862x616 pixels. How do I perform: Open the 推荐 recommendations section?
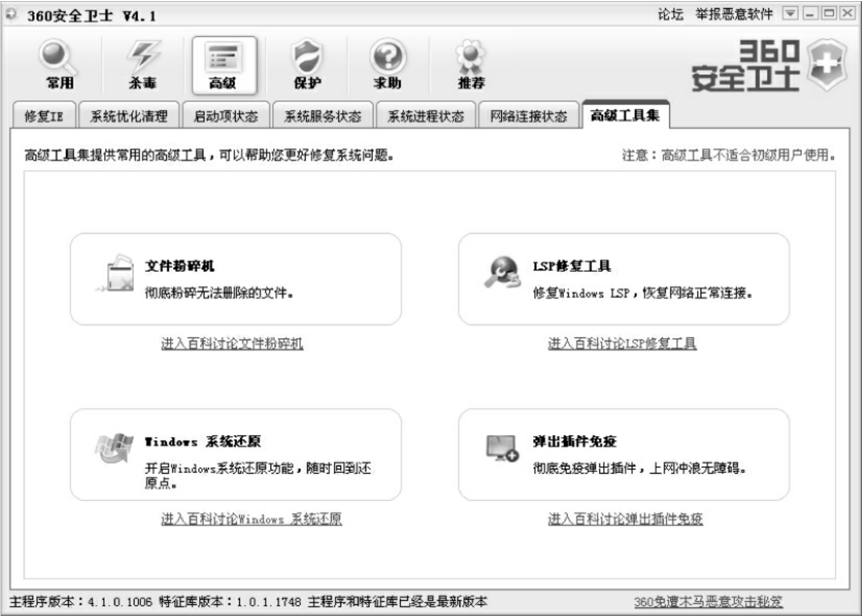471,65
